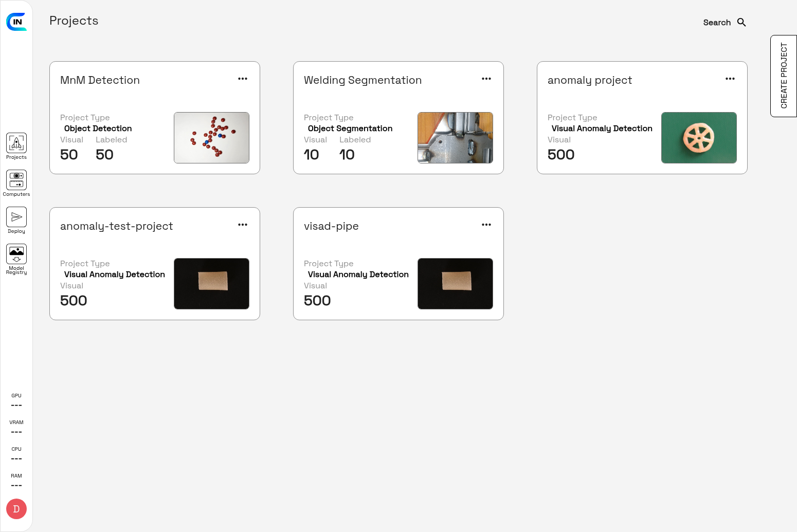Open the Projects sidebar icon

click(16, 144)
